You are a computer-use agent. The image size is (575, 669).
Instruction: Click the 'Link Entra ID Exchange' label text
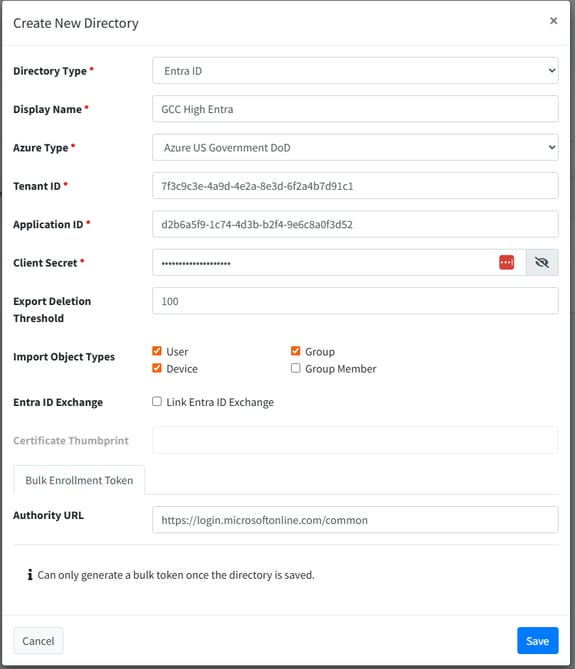[x=220, y=402]
